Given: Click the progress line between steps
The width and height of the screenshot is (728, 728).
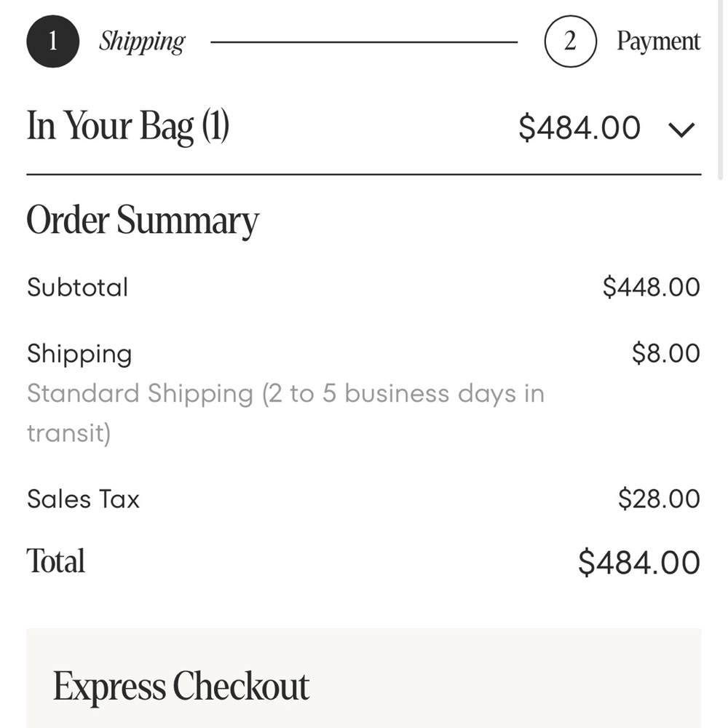Looking at the screenshot, I should pos(364,42).
